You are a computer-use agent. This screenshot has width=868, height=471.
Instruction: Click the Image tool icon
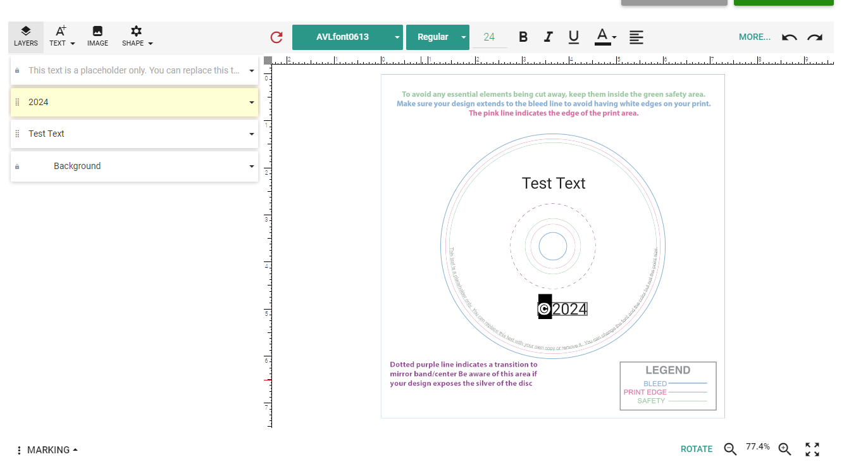(x=97, y=37)
